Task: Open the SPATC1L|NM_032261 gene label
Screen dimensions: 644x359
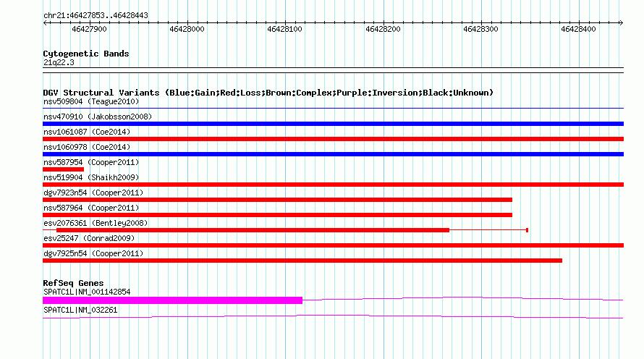Action: (80, 310)
